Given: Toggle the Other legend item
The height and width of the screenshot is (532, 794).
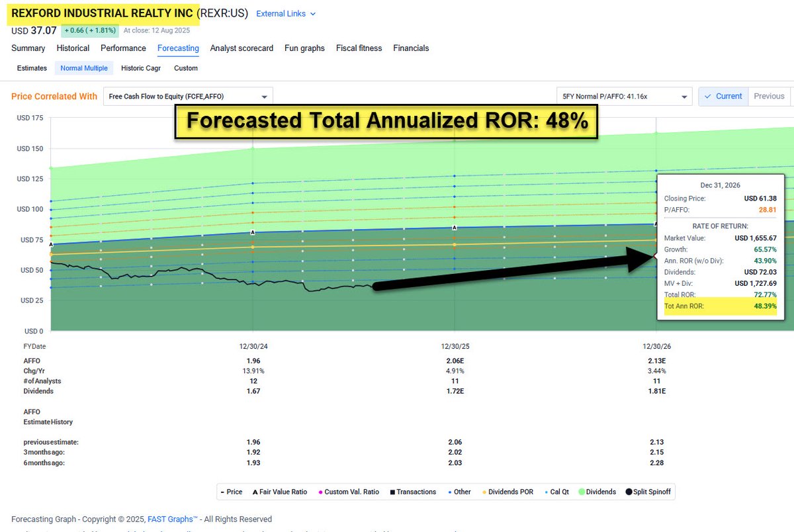Looking at the screenshot, I should point(459,492).
